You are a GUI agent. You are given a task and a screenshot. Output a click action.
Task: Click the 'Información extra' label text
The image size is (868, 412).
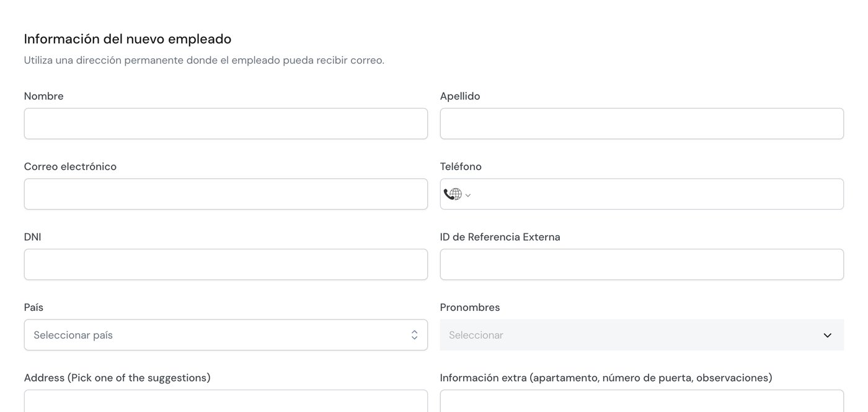pos(606,378)
